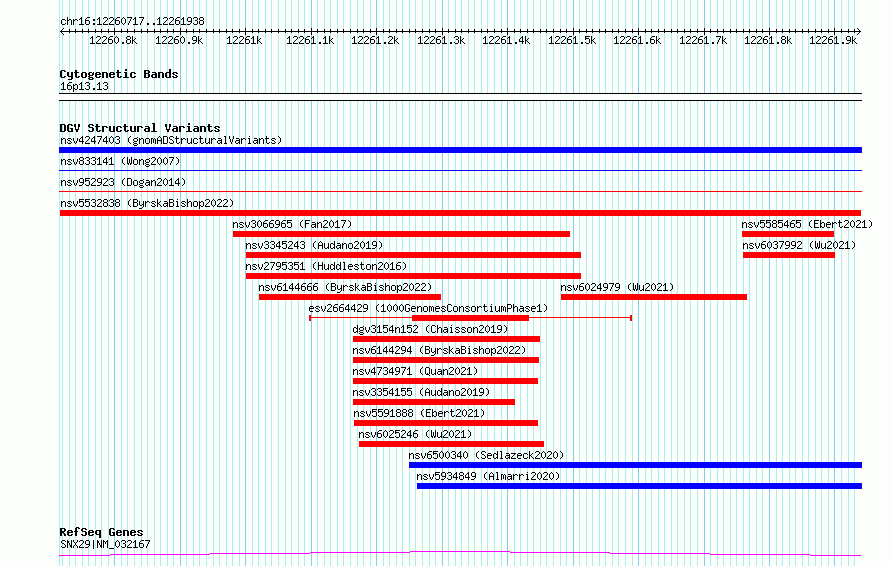Select dgv3154n152 Chaisson2019 label
The width and height of the screenshot is (890, 566).
430,329
